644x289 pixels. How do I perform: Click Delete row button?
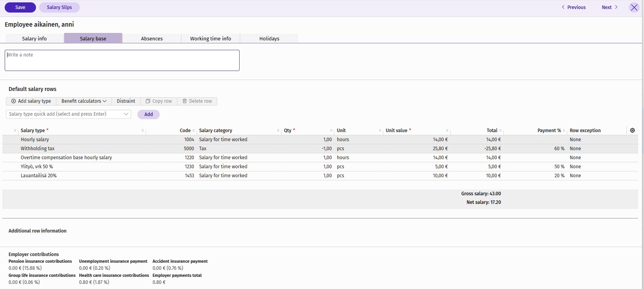coord(197,101)
